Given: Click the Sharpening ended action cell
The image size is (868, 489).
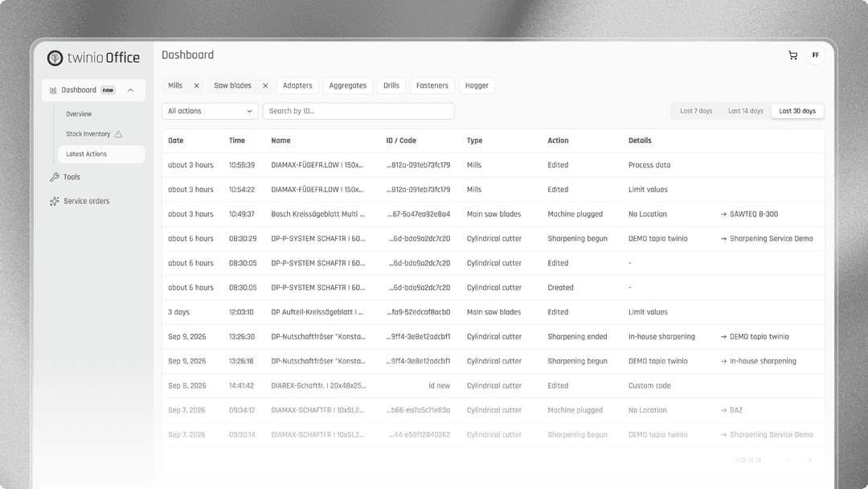Looking at the screenshot, I should click(x=577, y=337).
